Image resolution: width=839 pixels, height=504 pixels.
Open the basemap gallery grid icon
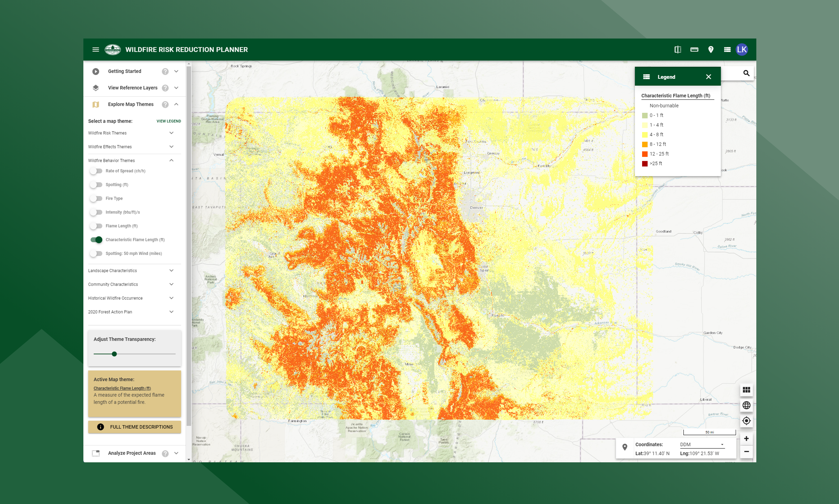[x=746, y=390]
